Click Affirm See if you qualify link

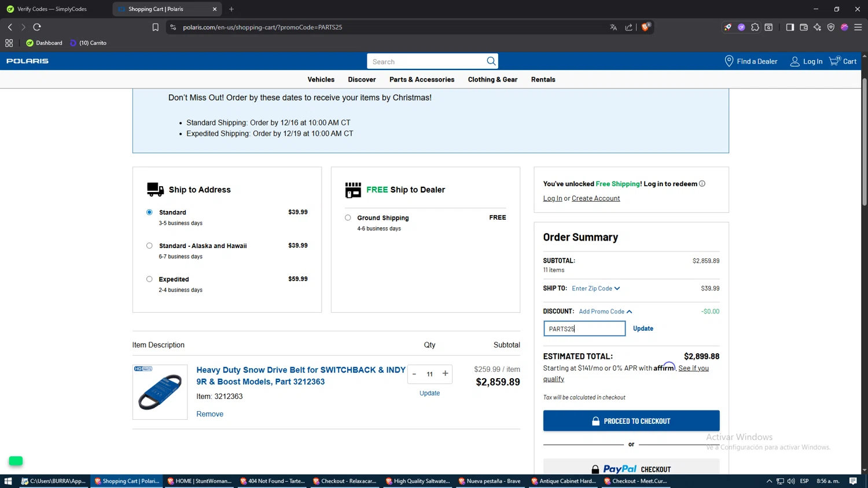click(x=693, y=368)
